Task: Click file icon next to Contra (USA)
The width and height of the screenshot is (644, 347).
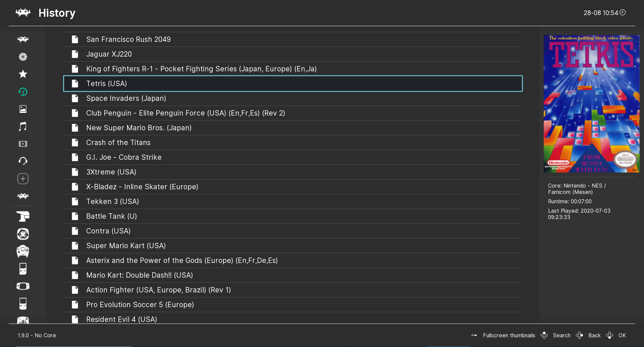Action: [x=75, y=231]
